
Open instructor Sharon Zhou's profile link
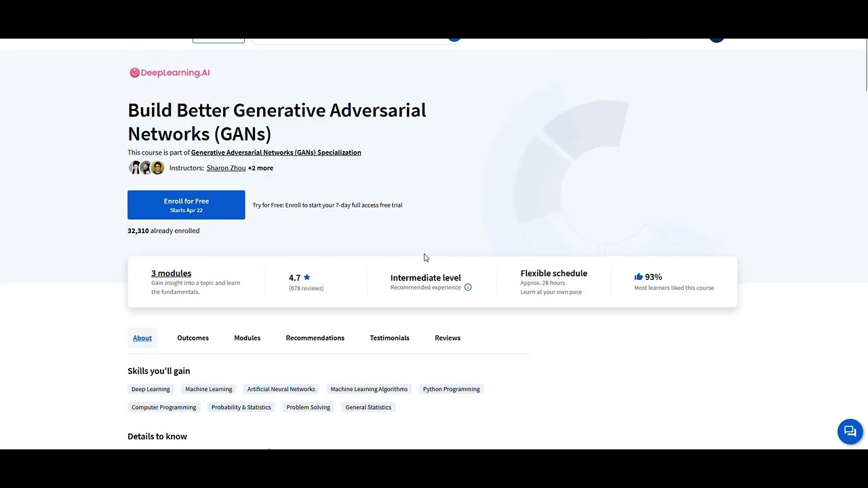click(226, 168)
